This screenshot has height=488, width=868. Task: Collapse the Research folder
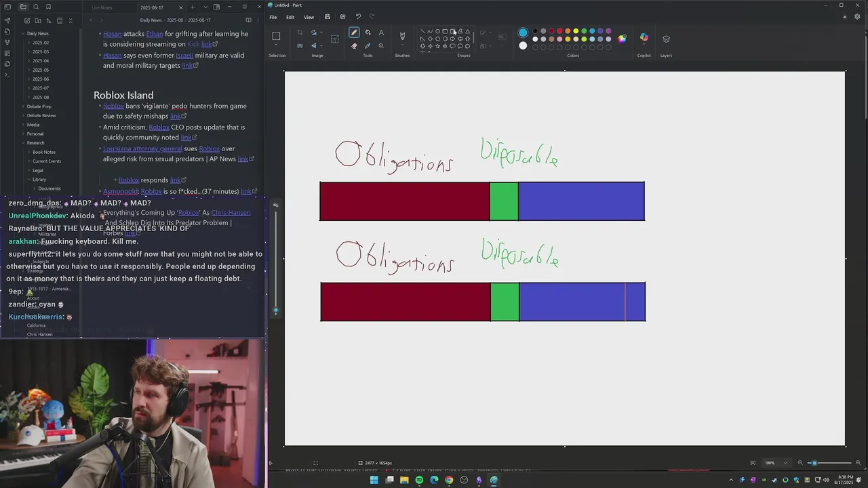[23, 143]
